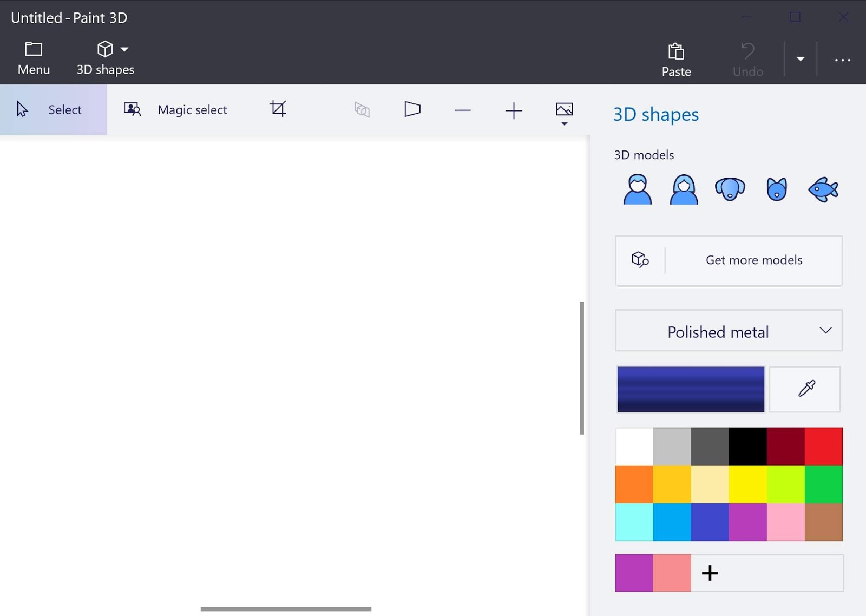Insert the Fish 3D model
The height and width of the screenshot is (616, 866).
(823, 189)
